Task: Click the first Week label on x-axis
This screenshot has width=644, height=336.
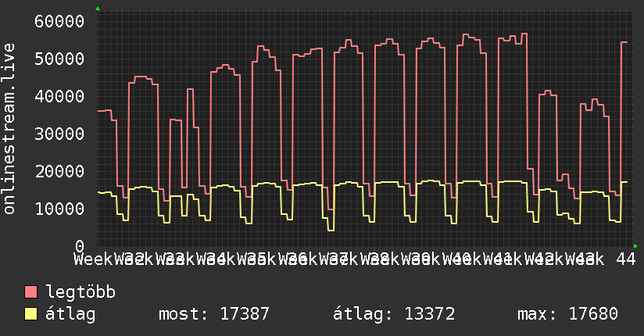Action: 94,259
